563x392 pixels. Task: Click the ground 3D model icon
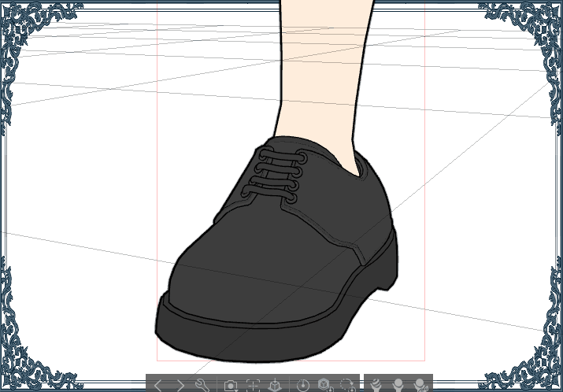click(275, 386)
